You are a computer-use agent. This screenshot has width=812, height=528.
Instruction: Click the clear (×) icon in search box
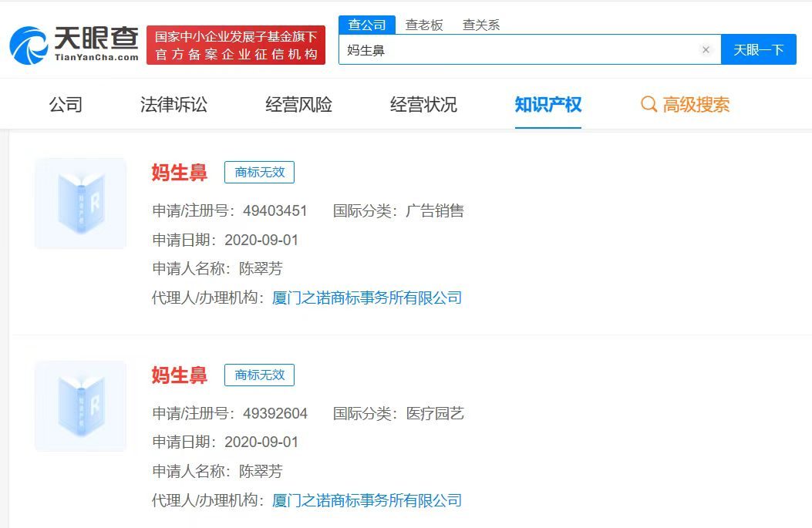(706, 49)
